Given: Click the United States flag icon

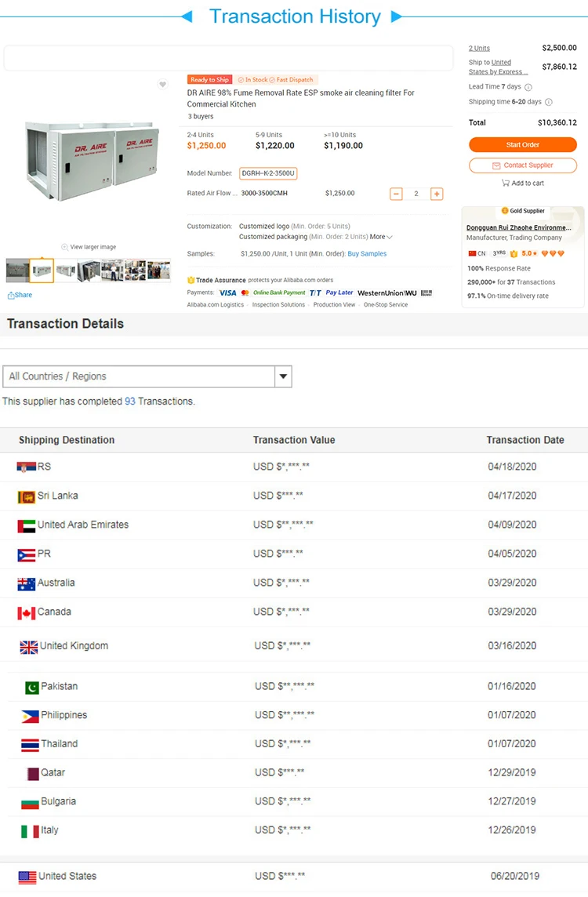Looking at the screenshot, I should click(x=27, y=877).
